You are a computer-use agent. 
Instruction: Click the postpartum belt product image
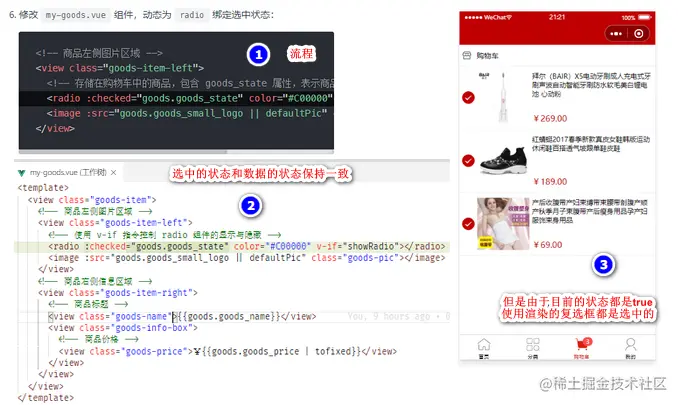pyautogui.click(x=503, y=224)
